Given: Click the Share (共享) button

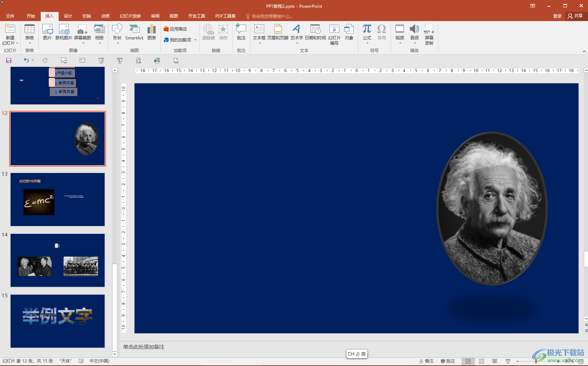Looking at the screenshot, I should point(575,16).
